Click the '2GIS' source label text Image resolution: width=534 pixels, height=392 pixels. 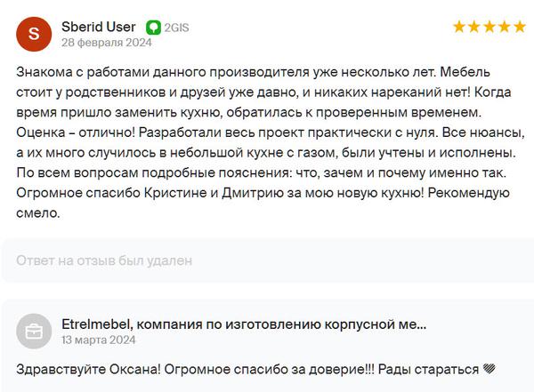tap(176, 28)
